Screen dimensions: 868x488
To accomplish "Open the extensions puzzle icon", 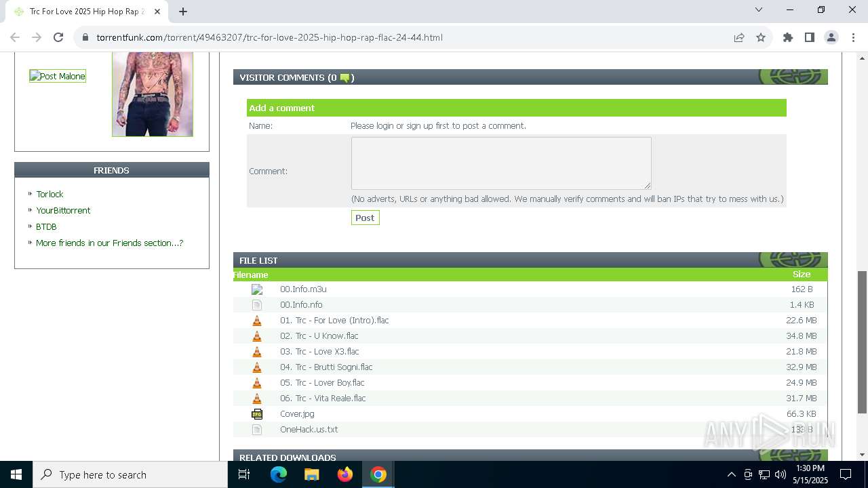I will pos(788,37).
